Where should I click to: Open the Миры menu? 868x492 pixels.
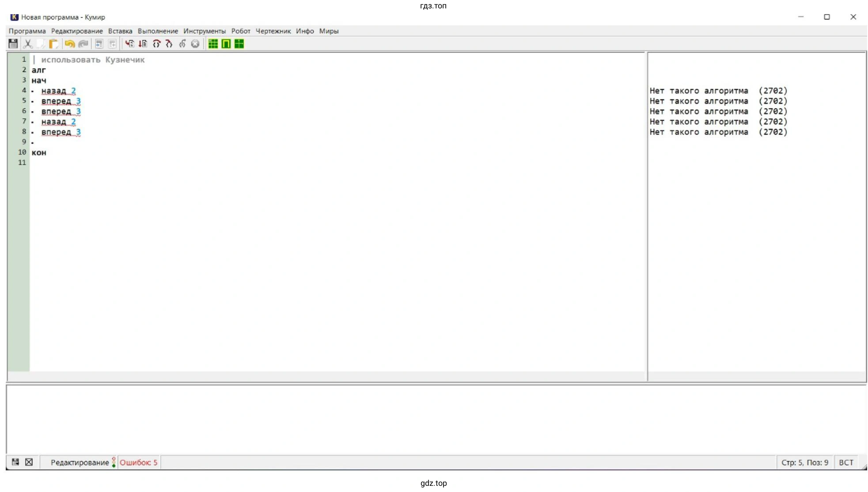pos(329,31)
